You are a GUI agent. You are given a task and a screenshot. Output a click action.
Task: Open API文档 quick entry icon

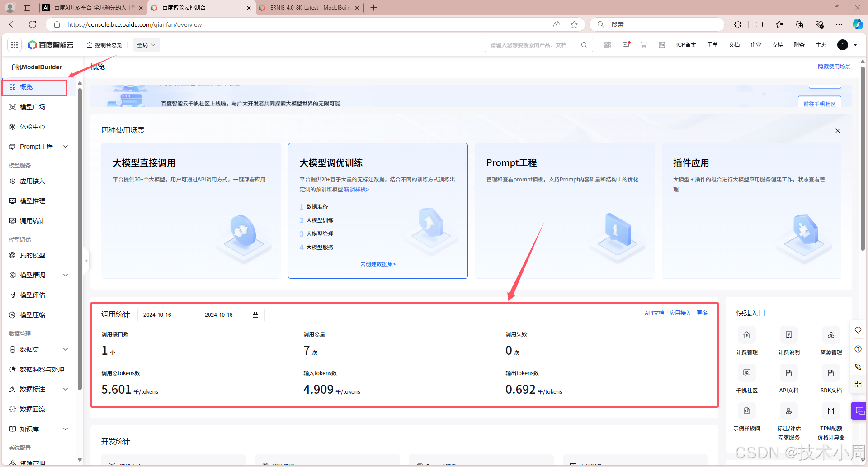click(789, 373)
